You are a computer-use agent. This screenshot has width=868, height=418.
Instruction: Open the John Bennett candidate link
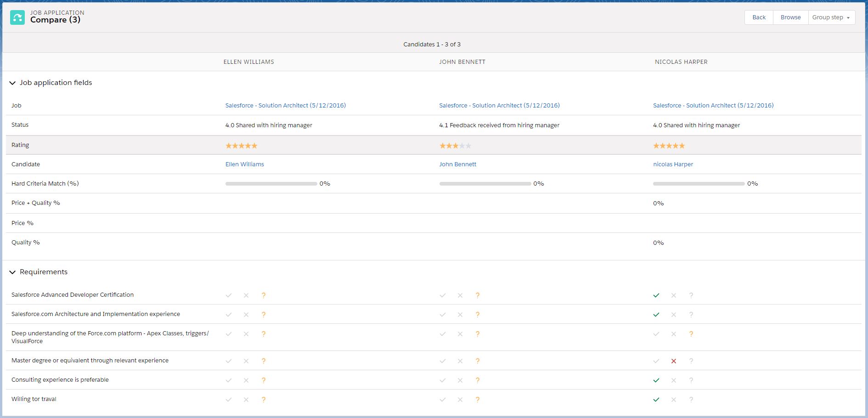(x=457, y=164)
